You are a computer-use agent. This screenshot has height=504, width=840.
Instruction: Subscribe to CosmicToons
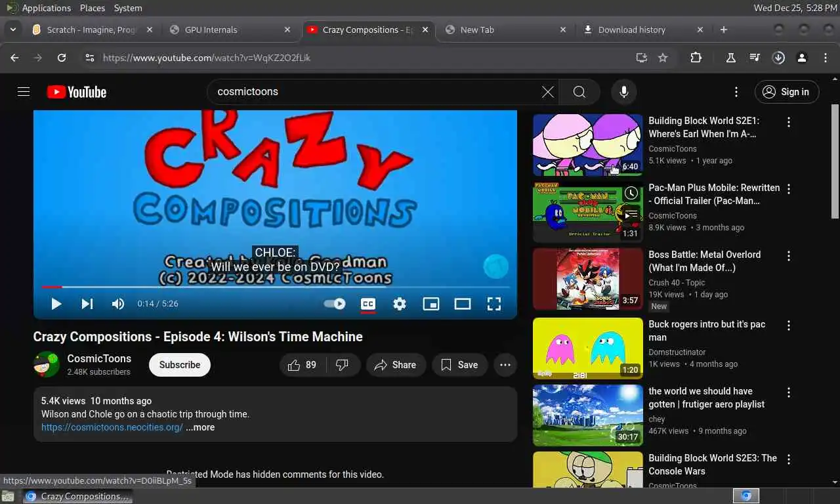(x=180, y=365)
